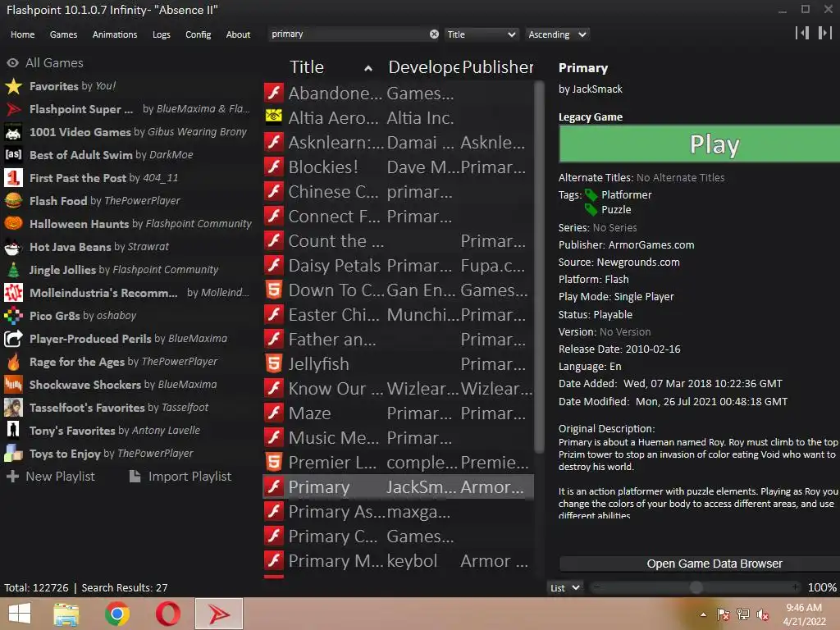
Task: Click the Puzzle tag icon
Action: (x=591, y=209)
